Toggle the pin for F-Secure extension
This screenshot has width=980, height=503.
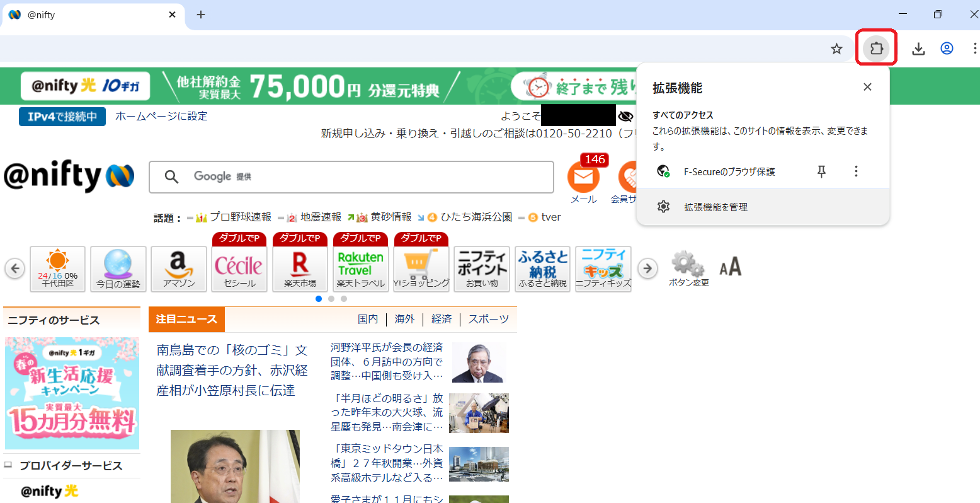click(x=821, y=171)
